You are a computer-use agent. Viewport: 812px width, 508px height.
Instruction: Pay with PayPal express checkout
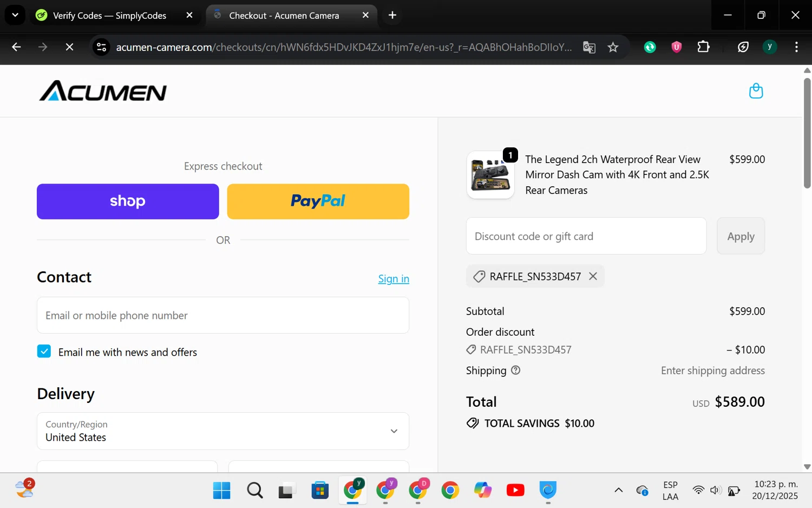(318, 201)
